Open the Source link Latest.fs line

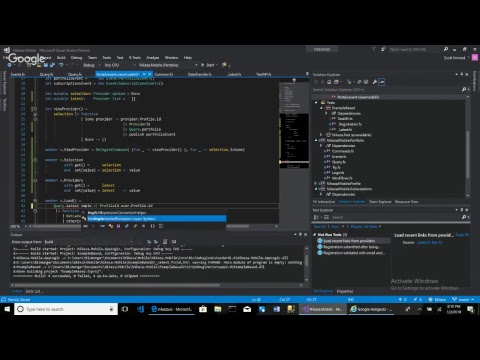(430, 242)
